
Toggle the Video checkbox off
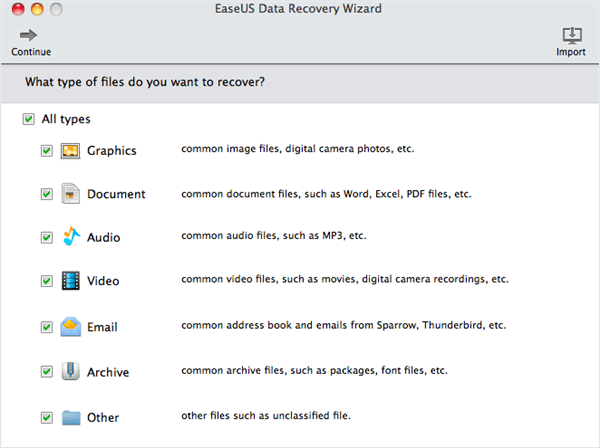[47, 282]
